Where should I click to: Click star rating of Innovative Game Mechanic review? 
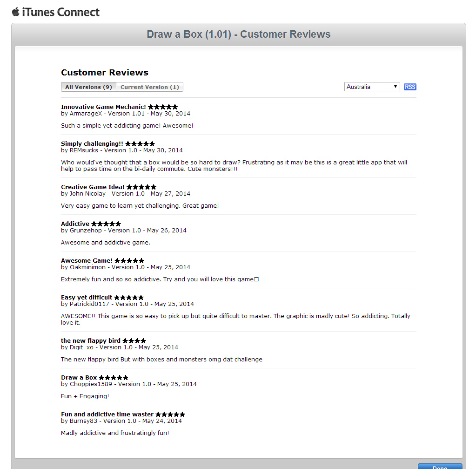pos(163,107)
